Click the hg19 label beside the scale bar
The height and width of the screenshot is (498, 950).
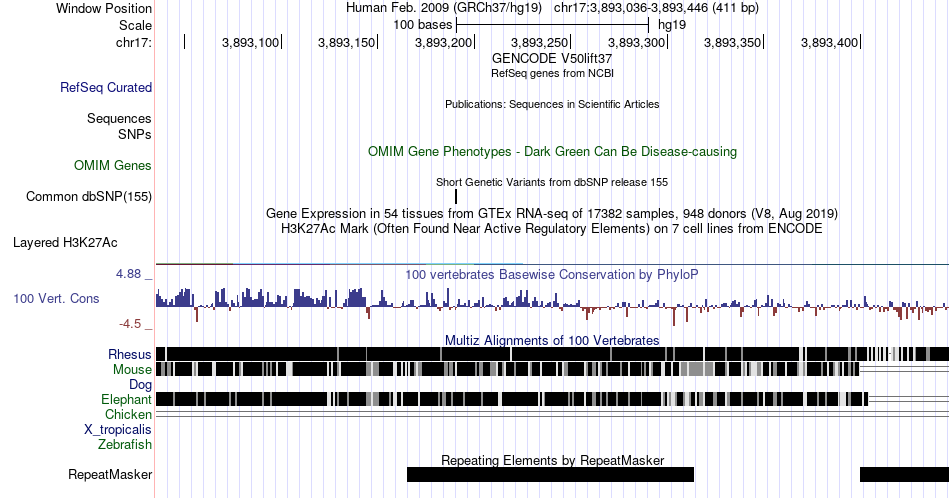672,25
